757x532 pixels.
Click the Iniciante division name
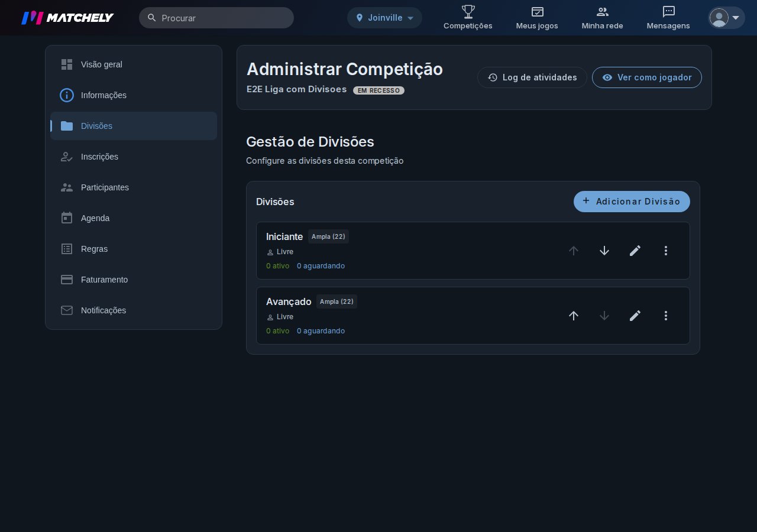click(284, 236)
